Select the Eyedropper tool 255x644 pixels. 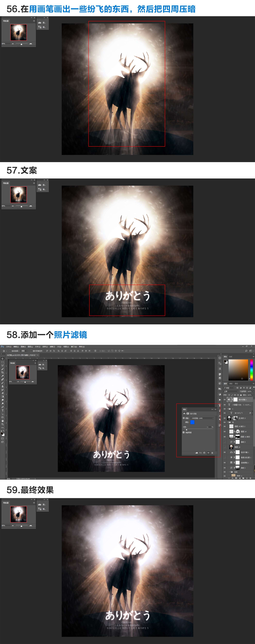[2, 376]
